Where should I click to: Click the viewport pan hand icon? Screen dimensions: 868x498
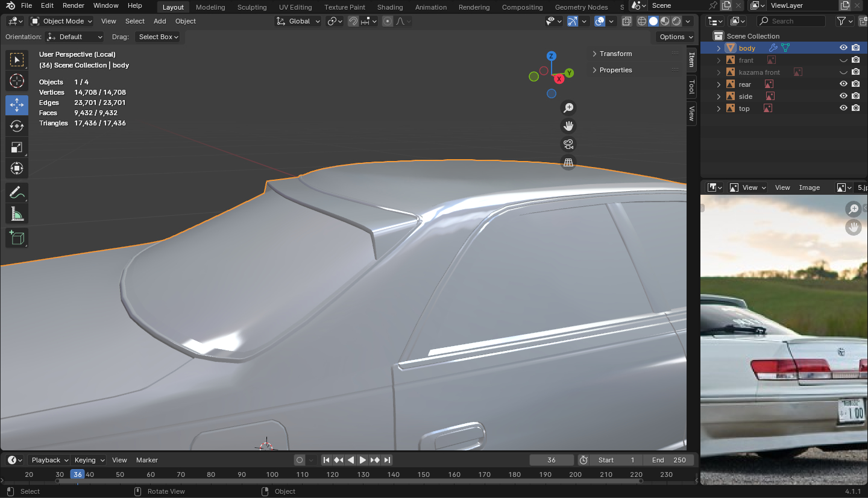click(x=568, y=126)
